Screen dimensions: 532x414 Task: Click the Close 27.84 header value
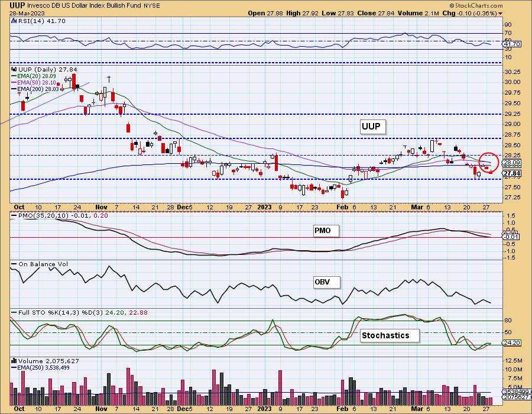pyautogui.click(x=375, y=13)
